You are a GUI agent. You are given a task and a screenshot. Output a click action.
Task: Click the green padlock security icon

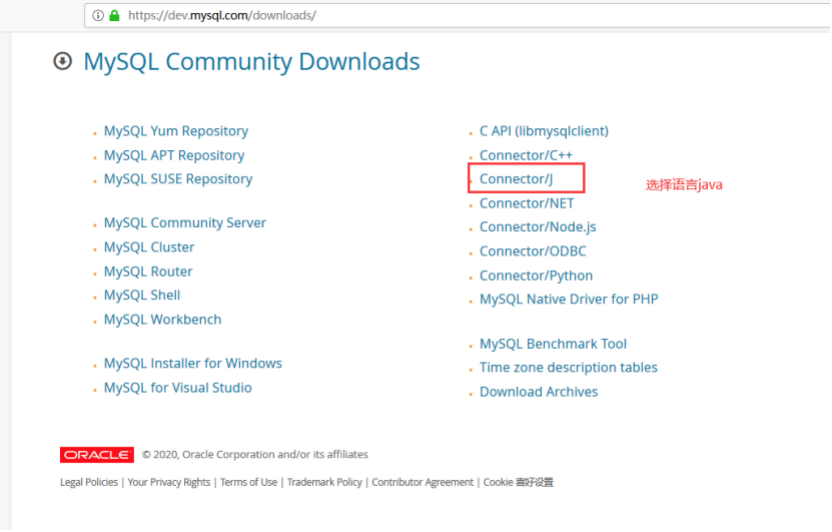pos(114,15)
